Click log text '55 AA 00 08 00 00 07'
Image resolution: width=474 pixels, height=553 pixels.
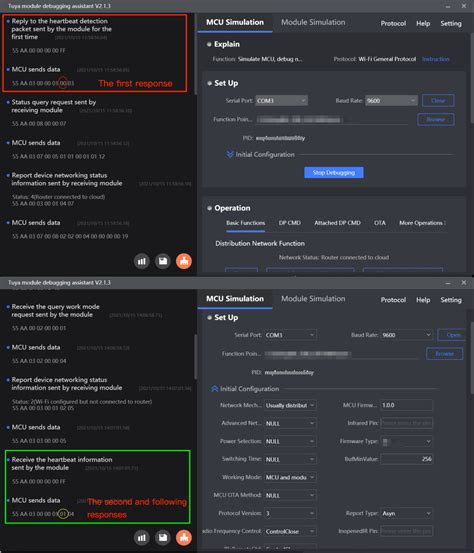click(x=39, y=124)
